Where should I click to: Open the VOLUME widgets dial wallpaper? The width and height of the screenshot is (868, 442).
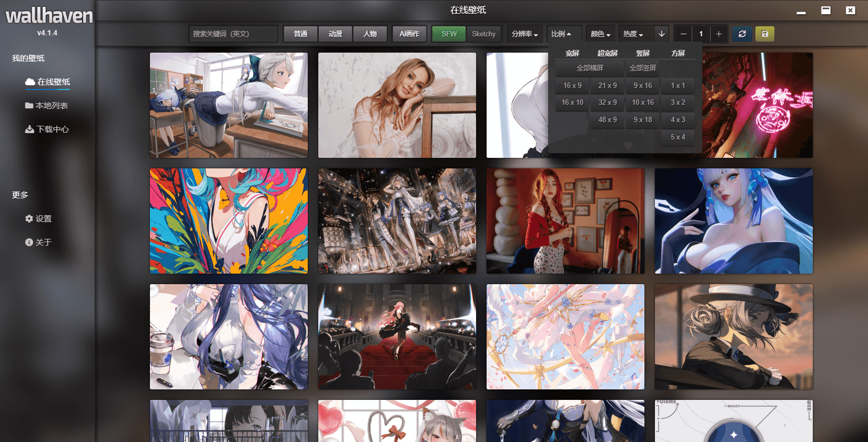click(734, 421)
